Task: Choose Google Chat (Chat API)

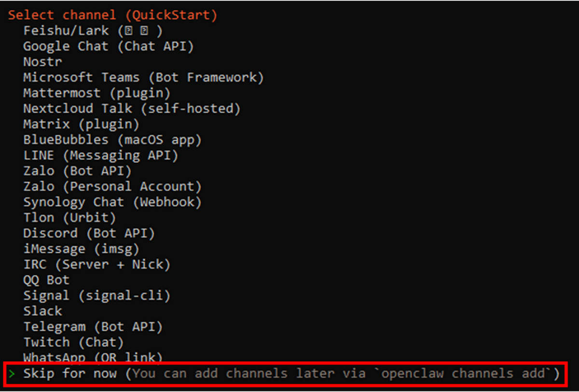Action: tap(108, 46)
